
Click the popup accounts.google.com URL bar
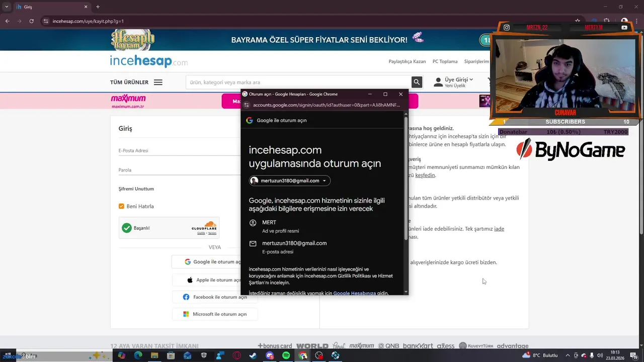click(x=326, y=105)
